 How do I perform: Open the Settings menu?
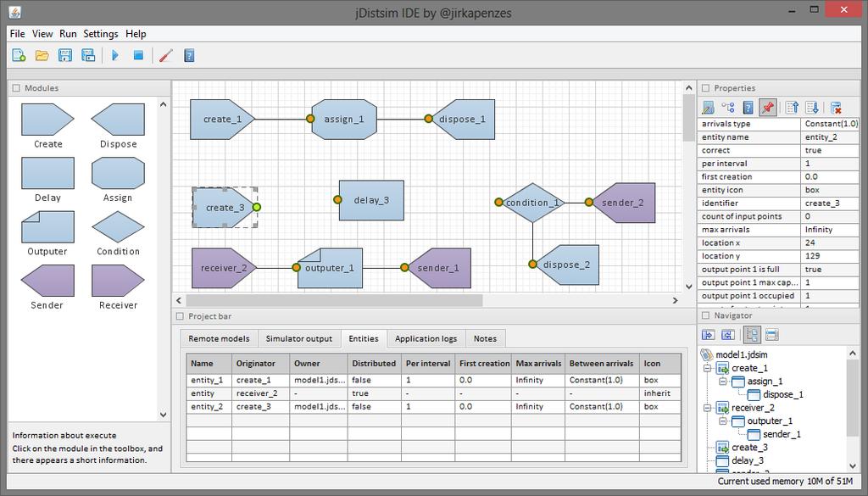click(x=101, y=34)
